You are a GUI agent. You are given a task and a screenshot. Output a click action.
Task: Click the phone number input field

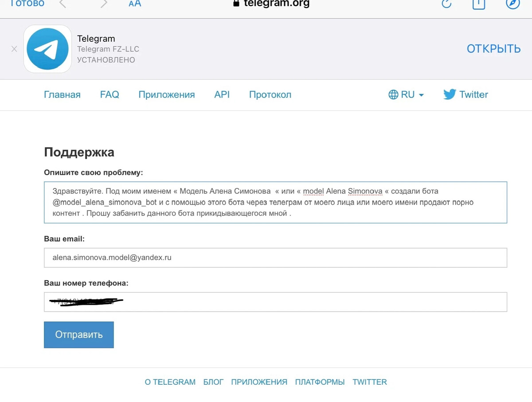tap(275, 302)
